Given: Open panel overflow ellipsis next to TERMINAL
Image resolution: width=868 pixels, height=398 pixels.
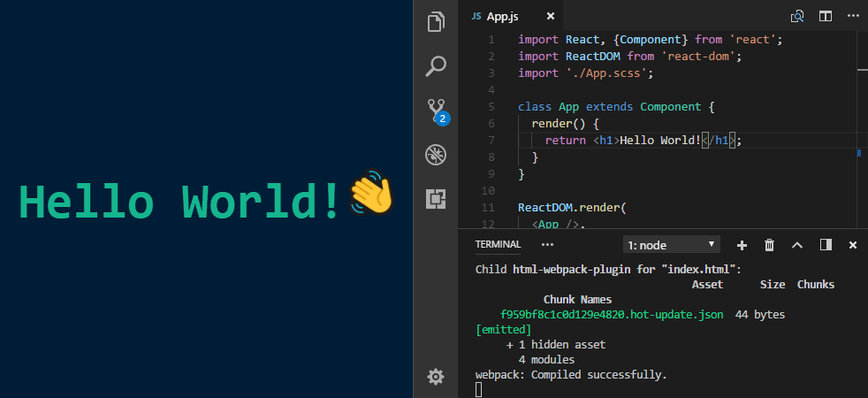Looking at the screenshot, I should [547, 245].
